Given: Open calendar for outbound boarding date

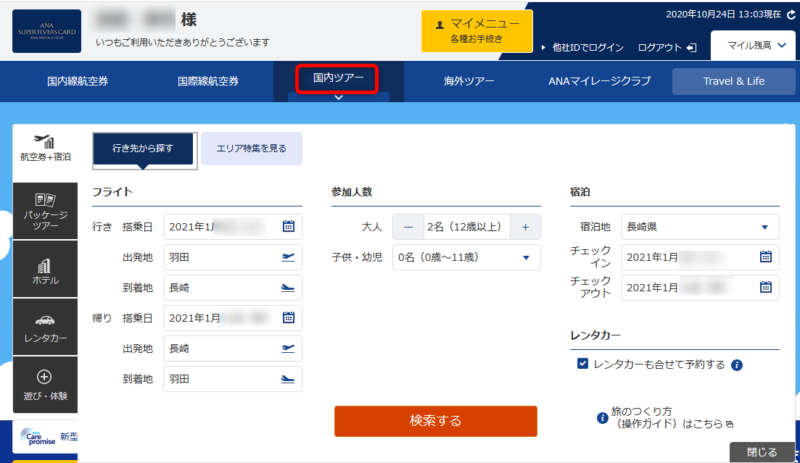Looking at the screenshot, I should point(288,226).
